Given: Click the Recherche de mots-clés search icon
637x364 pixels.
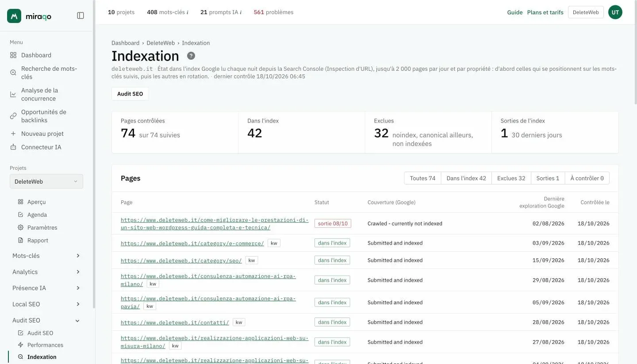Looking at the screenshot, I should [13, 73].
